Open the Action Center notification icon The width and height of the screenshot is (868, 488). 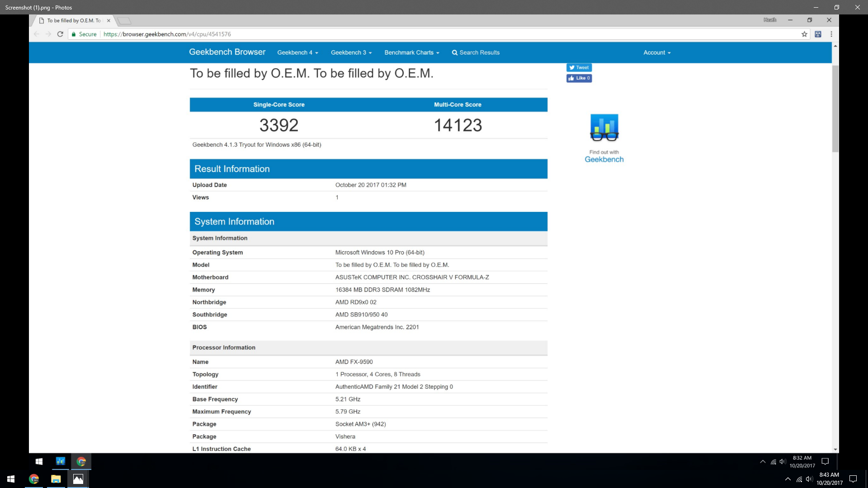tap(853, 479)
